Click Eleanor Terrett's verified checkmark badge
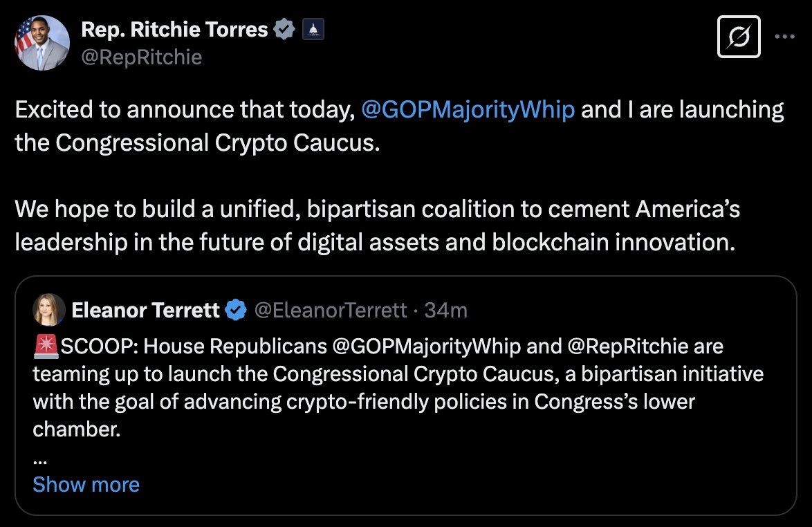812x527 pixels. (236, 310)
